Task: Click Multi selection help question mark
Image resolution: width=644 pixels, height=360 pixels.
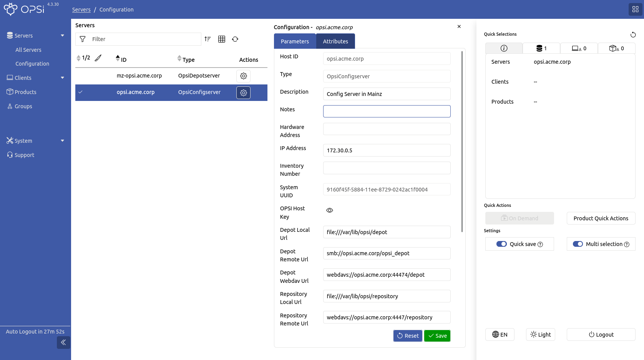Action: (x=627, y=244)
